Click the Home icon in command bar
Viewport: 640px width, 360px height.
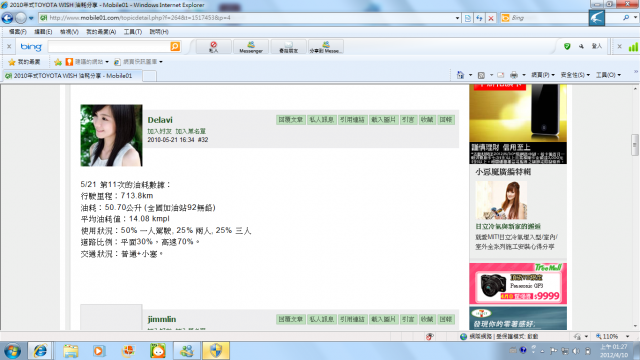(x=460, y=75)
